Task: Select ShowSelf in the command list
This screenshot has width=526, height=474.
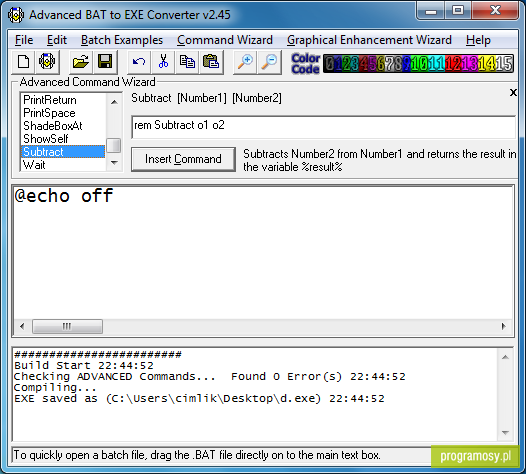Action: click(x=63, y=139)
